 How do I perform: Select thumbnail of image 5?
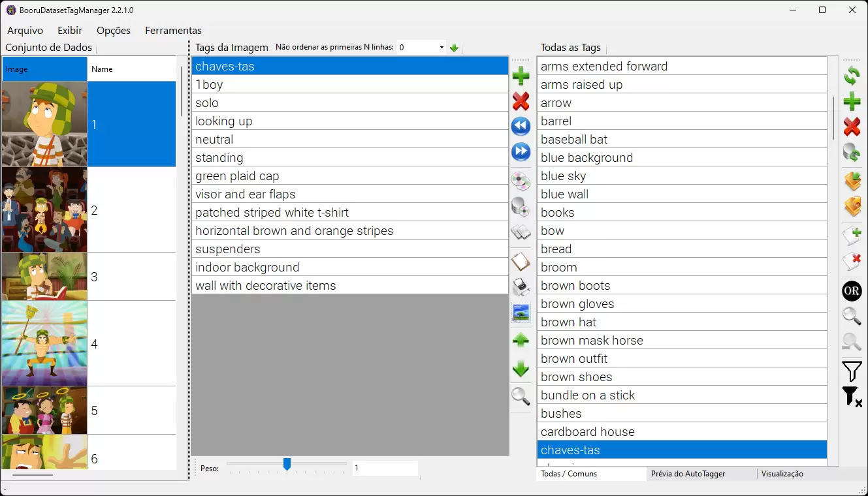[44, 411]
